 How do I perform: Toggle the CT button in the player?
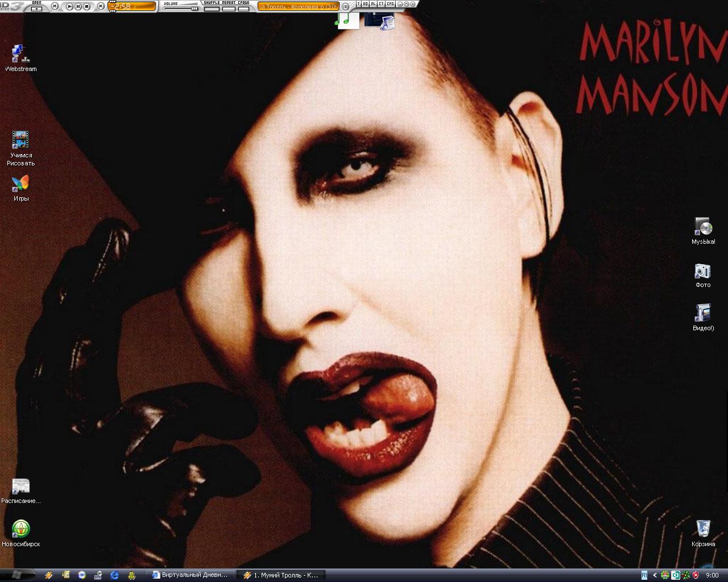381,4
